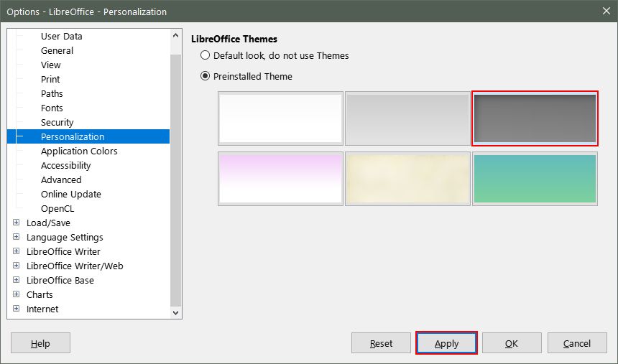Expand the Language Settings node
The height and width of the screenshot is (364, 618).
click(x=16, y=237)
